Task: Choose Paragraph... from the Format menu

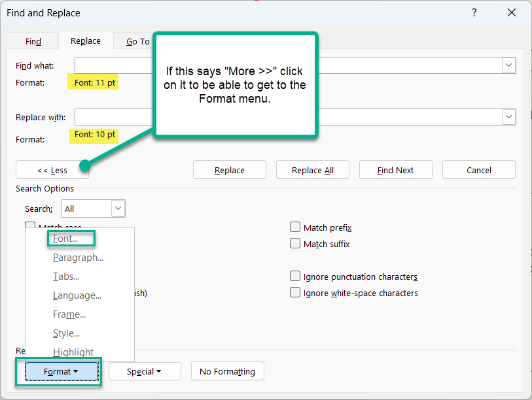Action: [80, 258]
